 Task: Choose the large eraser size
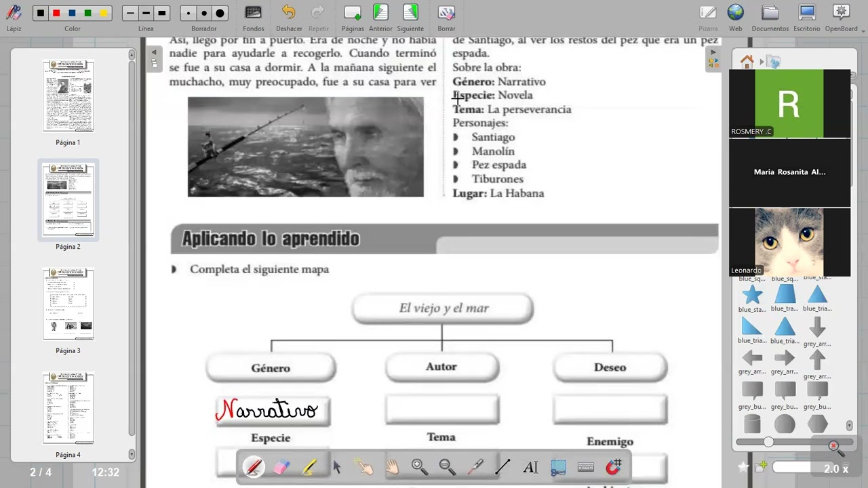[x=220, y=14]
